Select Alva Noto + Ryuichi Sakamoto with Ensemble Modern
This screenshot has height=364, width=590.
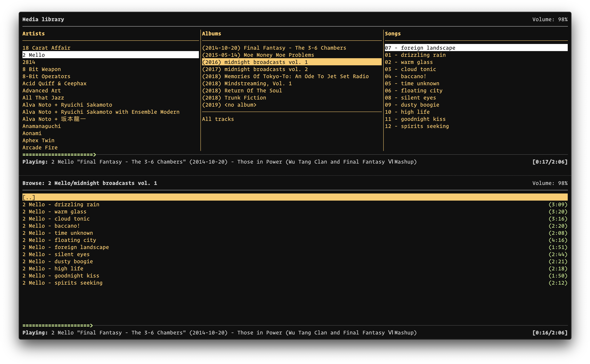(101, 112)
